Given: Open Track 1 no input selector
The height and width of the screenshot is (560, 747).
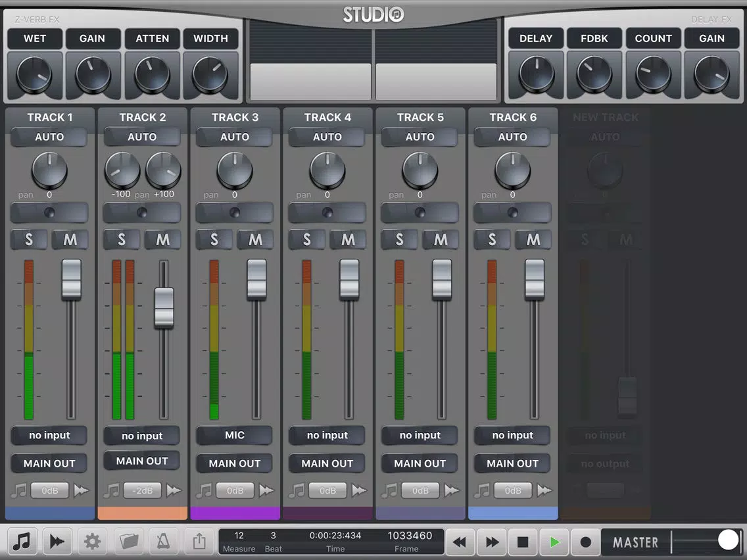Looking at the screenshot, I should [49, 435].
